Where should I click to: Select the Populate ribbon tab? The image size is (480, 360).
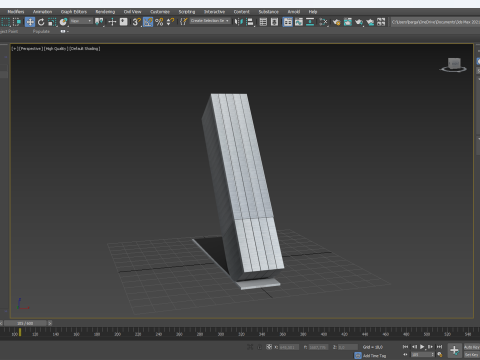(x=41, y=31)
